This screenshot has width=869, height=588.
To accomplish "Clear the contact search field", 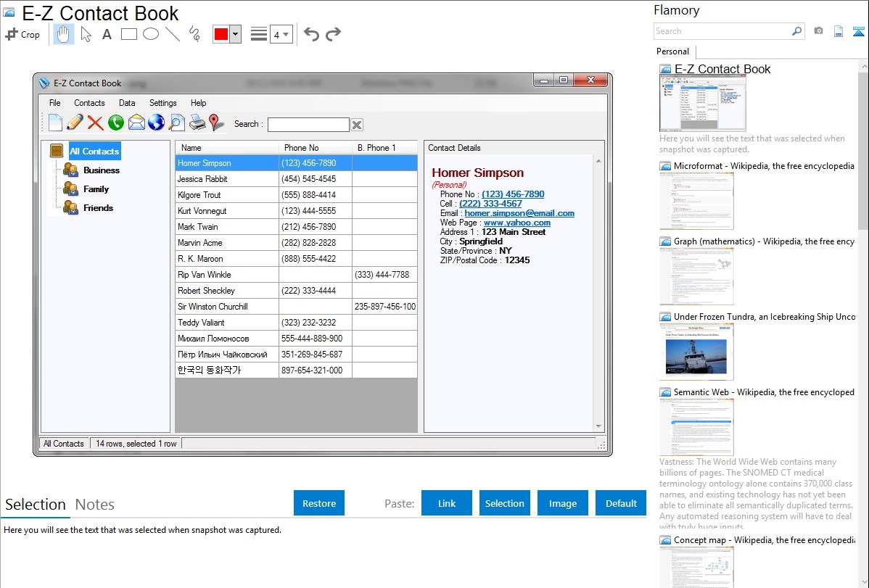I will (x=357, y=125).
